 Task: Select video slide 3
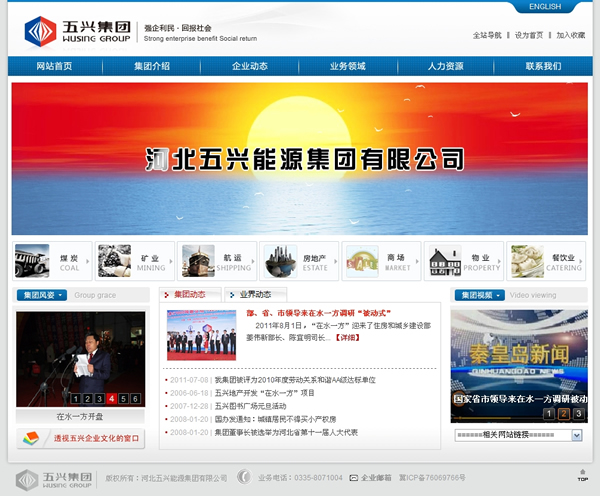tap(579, 414)
